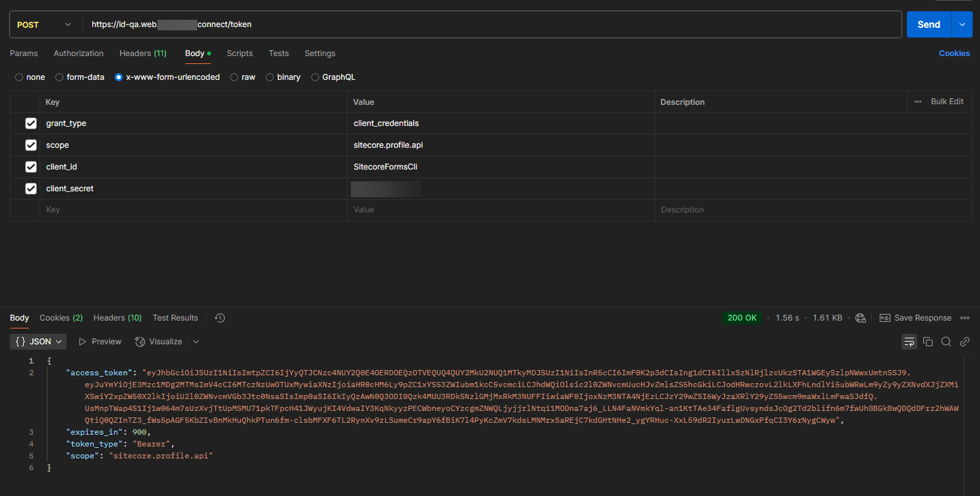
Task: Click the network information globe icon
Action: 860,318
